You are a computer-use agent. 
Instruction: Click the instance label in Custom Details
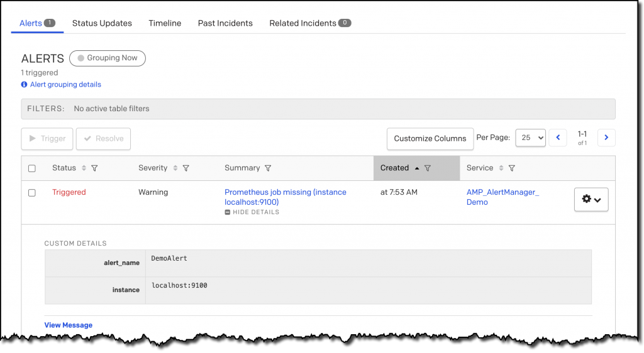click(126, 290)
